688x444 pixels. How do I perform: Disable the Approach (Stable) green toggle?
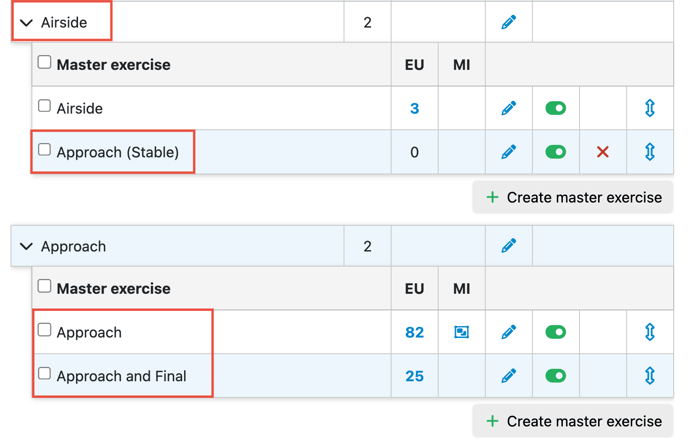pyautogui.click(x=555, y=152)
